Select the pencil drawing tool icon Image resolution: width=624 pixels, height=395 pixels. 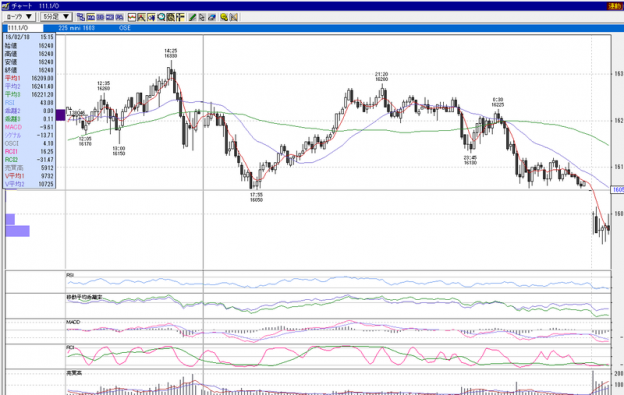tap(192, 17)
